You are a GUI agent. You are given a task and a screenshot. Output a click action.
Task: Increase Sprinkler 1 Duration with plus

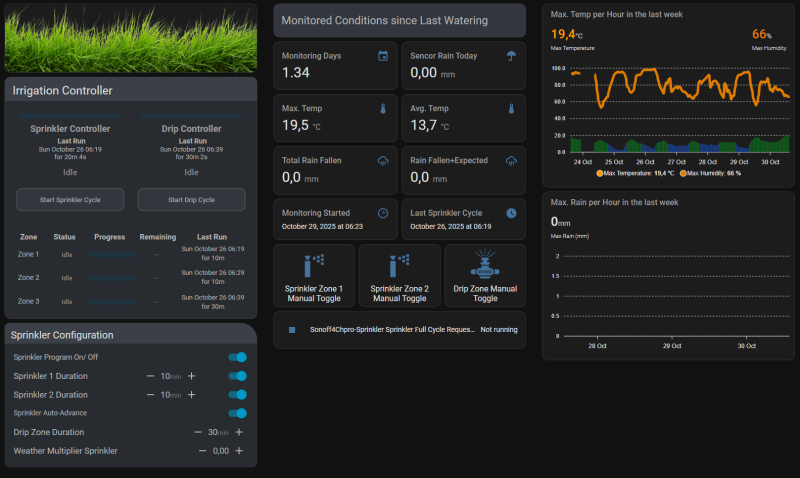click(191, 376)
